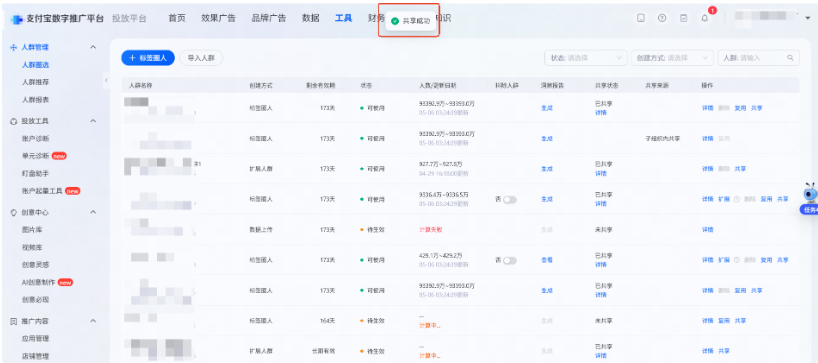Image resolution: width=818 pixels, height=363 pixels.
Task: Switch to the 数据 tab
Action: [x=310, y=18]
